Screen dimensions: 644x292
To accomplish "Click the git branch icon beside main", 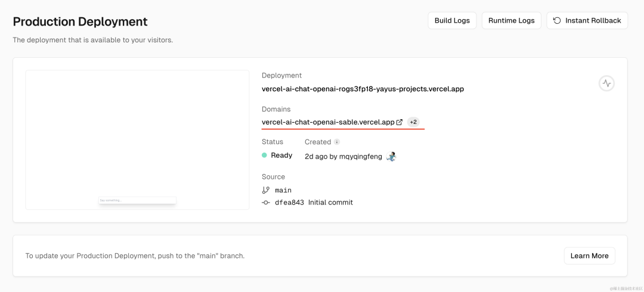I will (x=266, y=190).
